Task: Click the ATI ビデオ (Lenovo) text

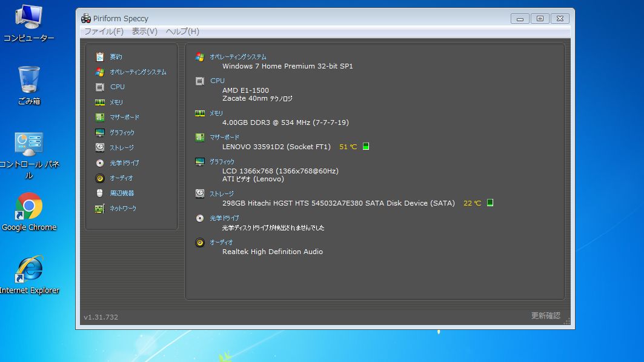Action: tap(253, 179)
